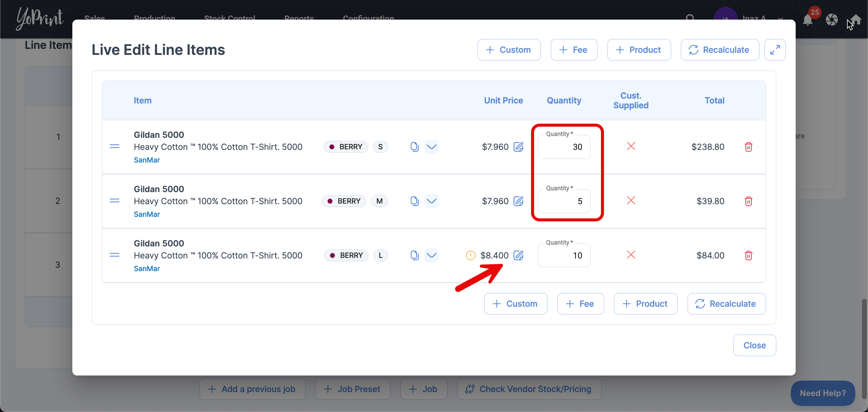
Task: Expand details of BERRY M line item
Action: click(x=431, y=201)
